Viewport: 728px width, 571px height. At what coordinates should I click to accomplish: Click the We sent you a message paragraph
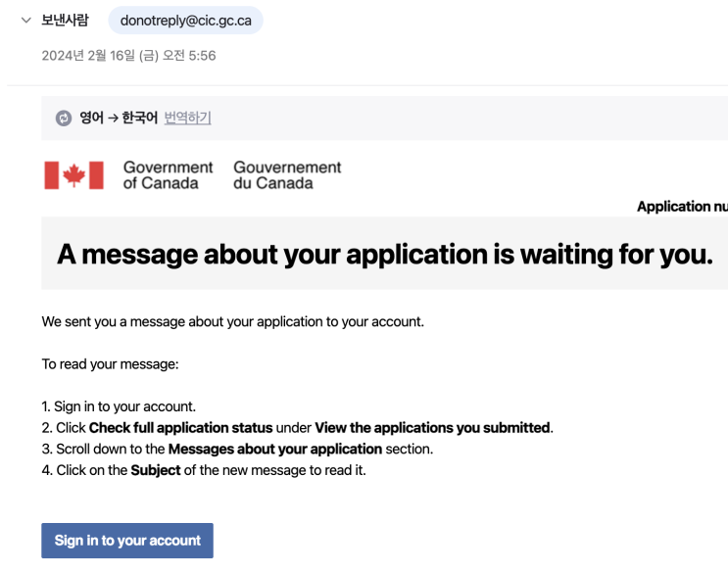(232, 321)
